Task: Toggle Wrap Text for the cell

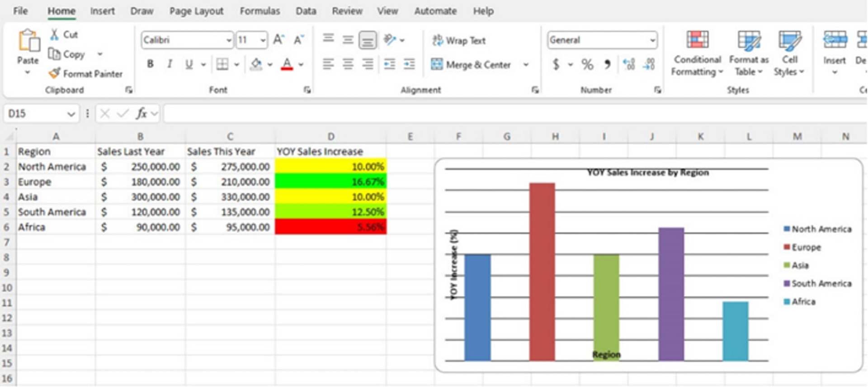Action: pos(459,40)
